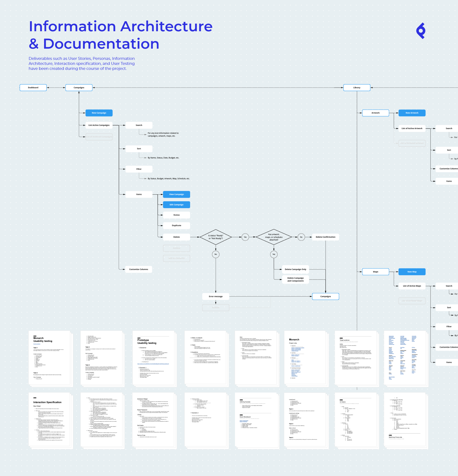Image resolution: width=458 pixels, height=476 pixels.
Task: Select the List Active Campaigns box
Action: coord(99,125)
